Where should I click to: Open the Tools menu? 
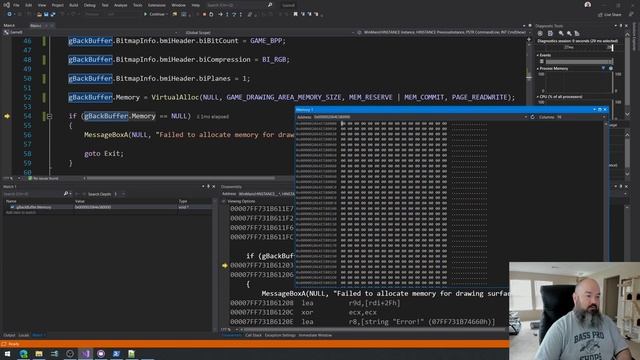point(138,5)
